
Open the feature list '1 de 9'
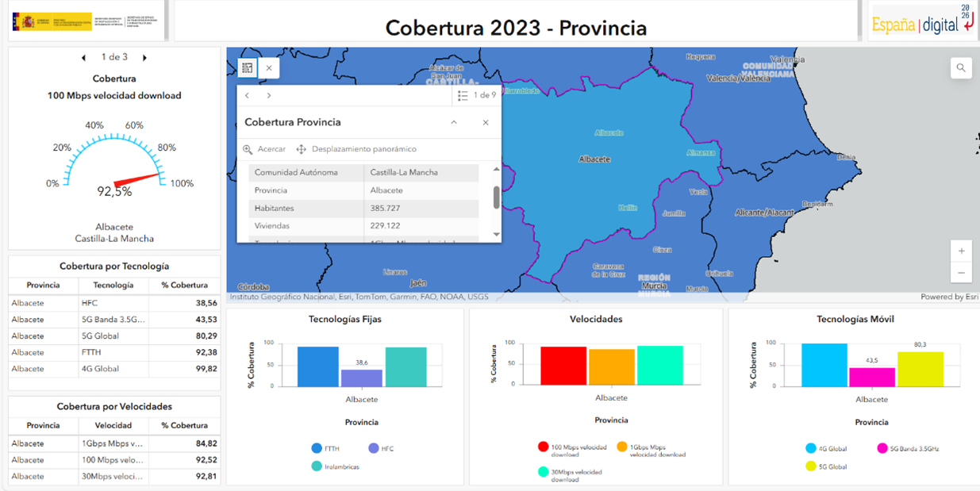477,95
